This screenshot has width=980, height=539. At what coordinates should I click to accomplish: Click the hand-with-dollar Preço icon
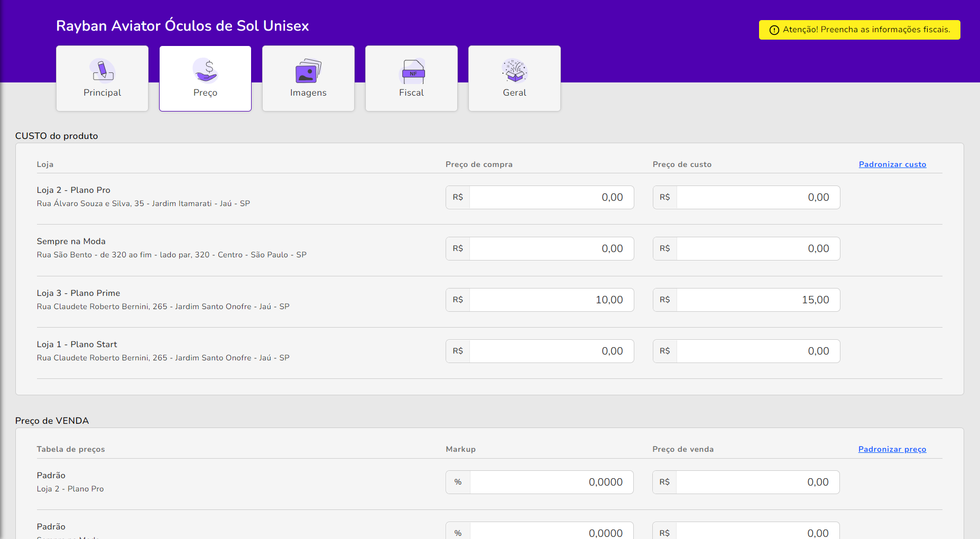[x=205, y=71]
